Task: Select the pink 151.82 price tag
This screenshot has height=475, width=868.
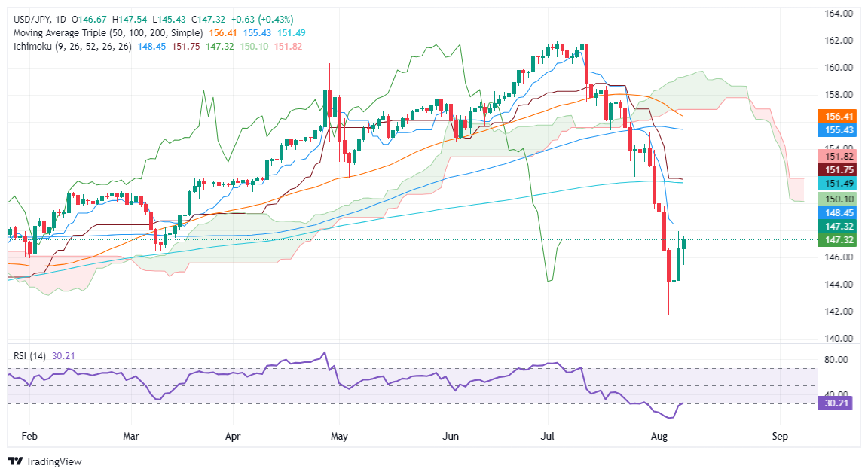Action: click(x=839, y=157)
